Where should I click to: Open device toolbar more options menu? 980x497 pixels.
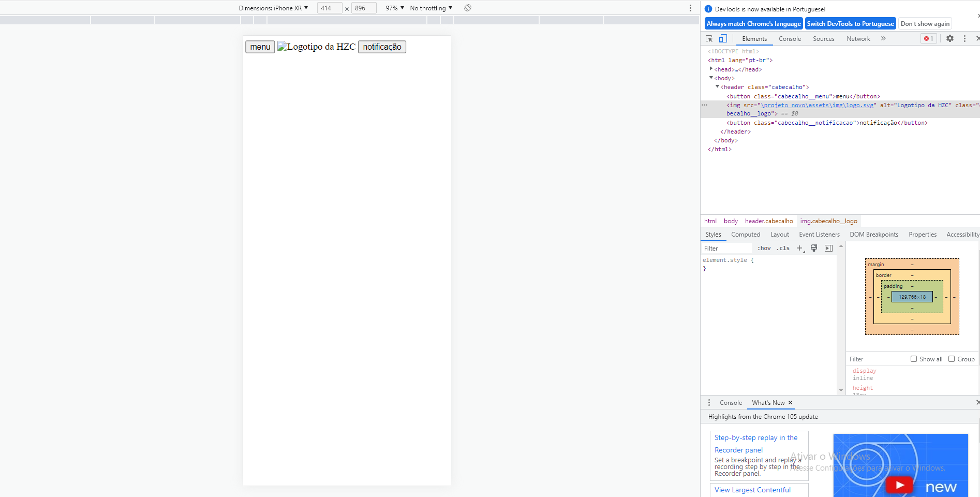tap(690, 8)
